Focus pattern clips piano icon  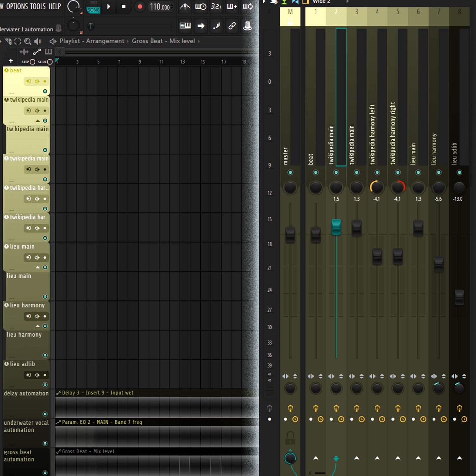[48, 52]
